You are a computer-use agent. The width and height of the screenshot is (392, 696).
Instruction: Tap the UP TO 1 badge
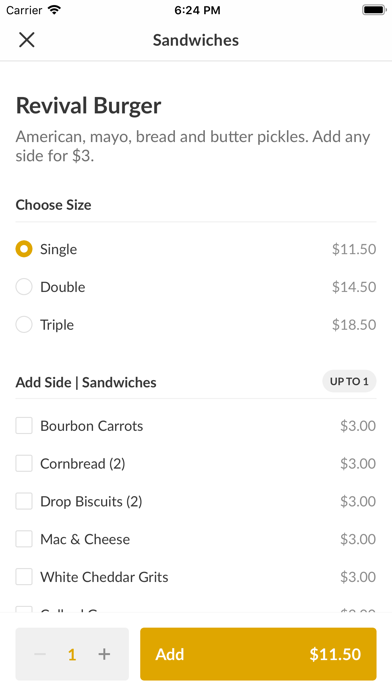[349, 381]
